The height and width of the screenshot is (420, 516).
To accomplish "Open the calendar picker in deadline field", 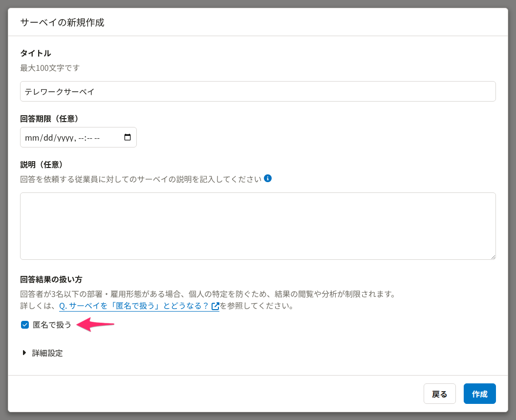I will point(128,138).
